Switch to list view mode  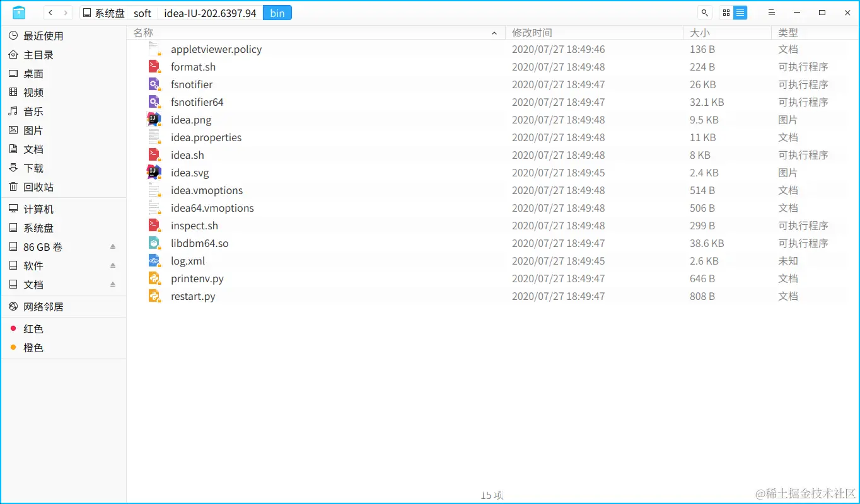(x=740, y=13)
